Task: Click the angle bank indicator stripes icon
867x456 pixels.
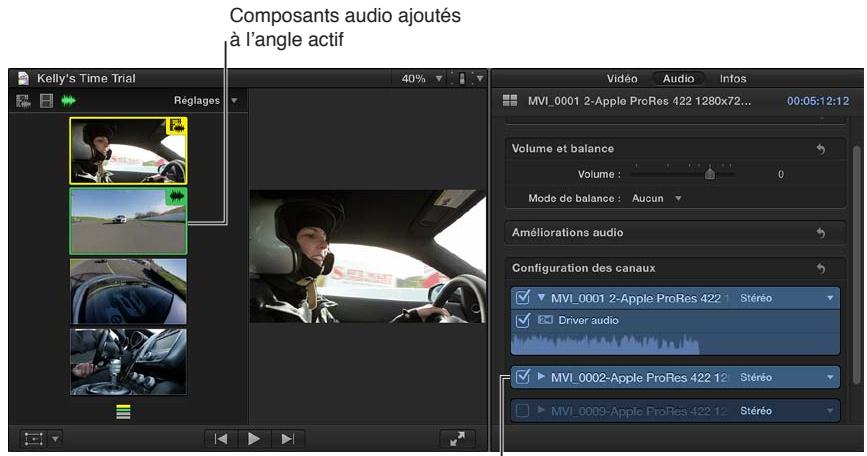Action: (123, 412)
